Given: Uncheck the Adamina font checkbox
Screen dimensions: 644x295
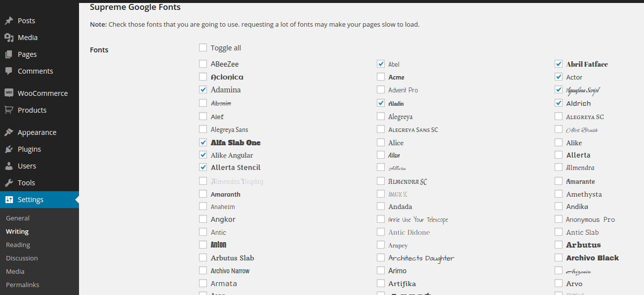Looking at the screenshot, I should click(203, 89).
